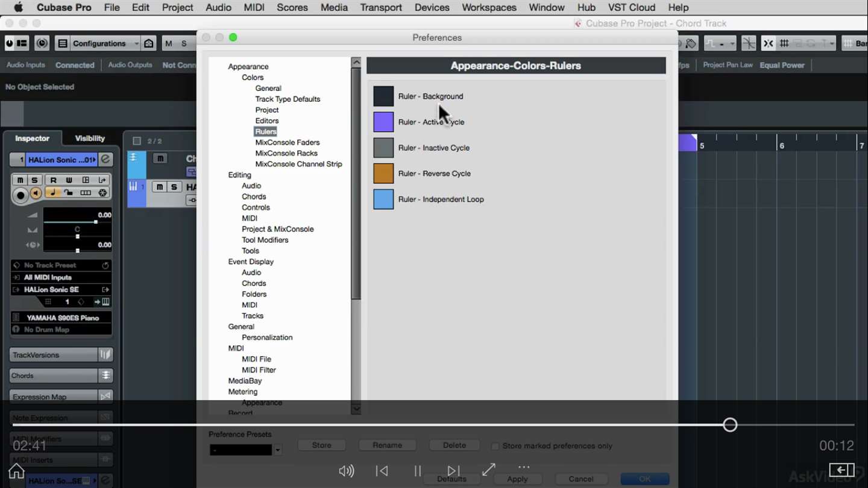
Task: Switch to the Visibility tab
Action: pyautogui.click(x=90, y=139)
